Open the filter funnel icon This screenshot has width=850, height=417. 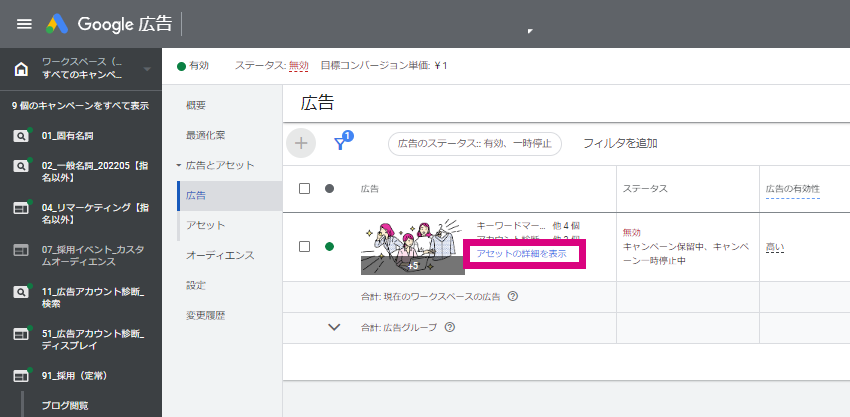[342, 142]
